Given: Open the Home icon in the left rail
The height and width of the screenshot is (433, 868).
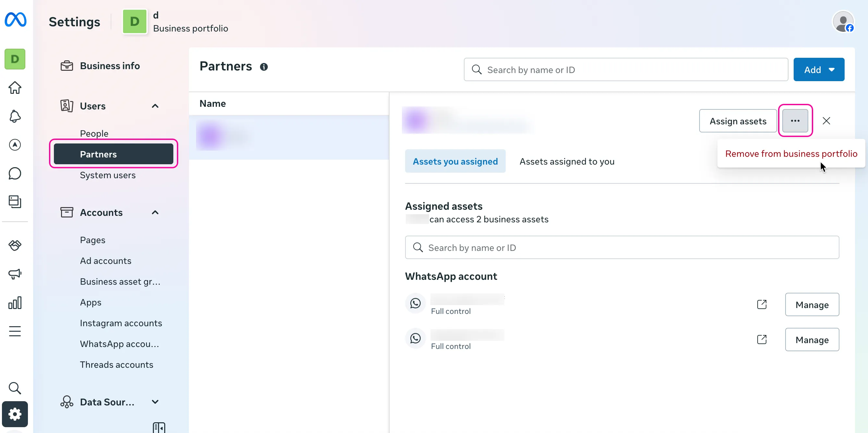Looking at the screenshot, I should pyautogui.click(x=15, y=88).
